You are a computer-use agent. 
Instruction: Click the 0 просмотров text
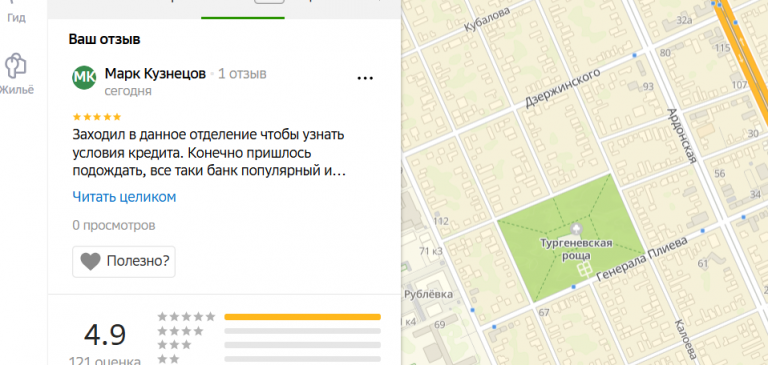pos(114,225)
